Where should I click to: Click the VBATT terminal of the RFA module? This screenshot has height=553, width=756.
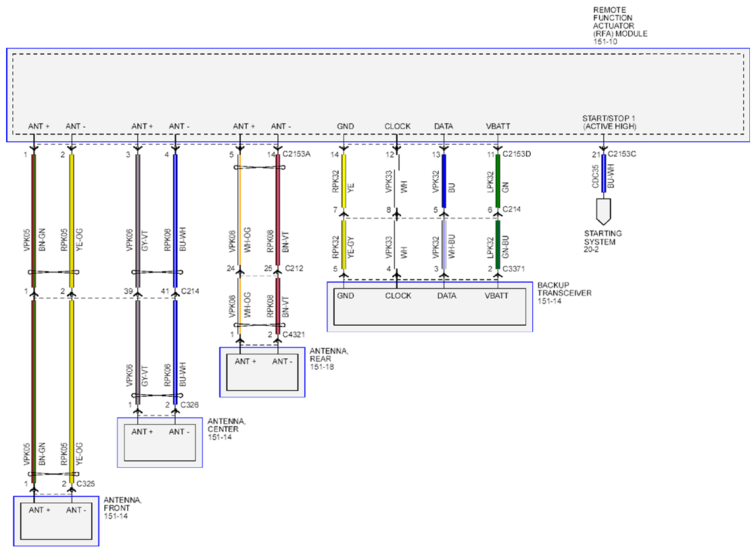[x=498, y=126]
